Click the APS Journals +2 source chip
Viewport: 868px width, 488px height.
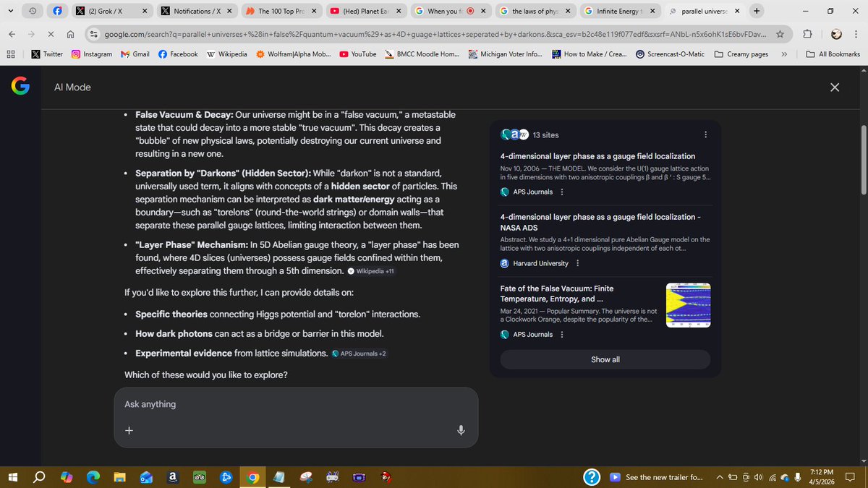pyautogui.click(x=359, y=354)
